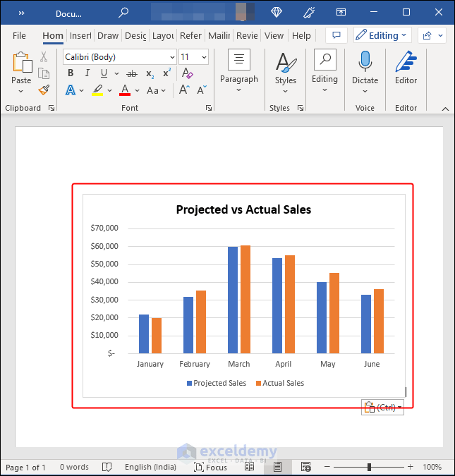Launch the Clipboard pane dialog launcher

click(x=51, y=108)
